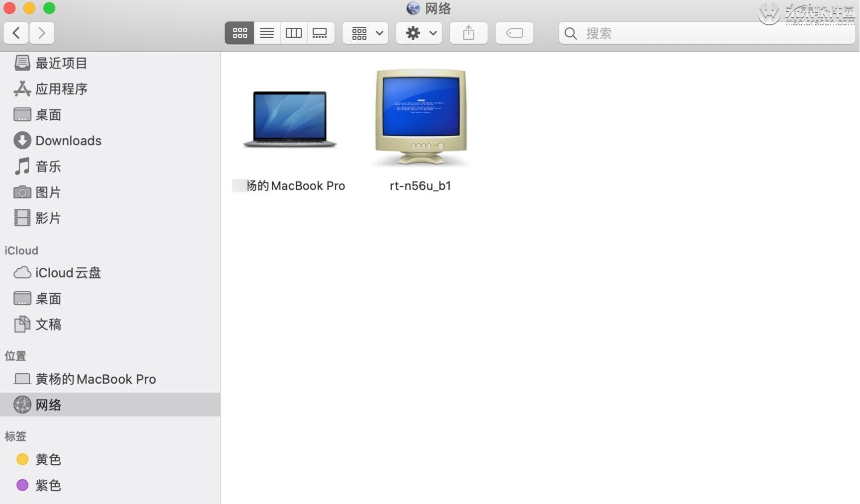This screenshot has height=504, width=860.
Task: Click the network globe icon in title bar
Action: click(x=413, y=8)
